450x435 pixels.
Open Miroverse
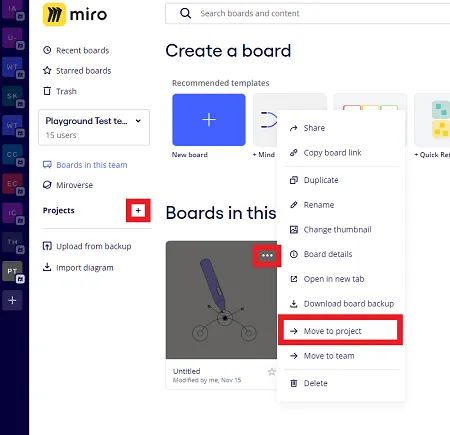68,185
